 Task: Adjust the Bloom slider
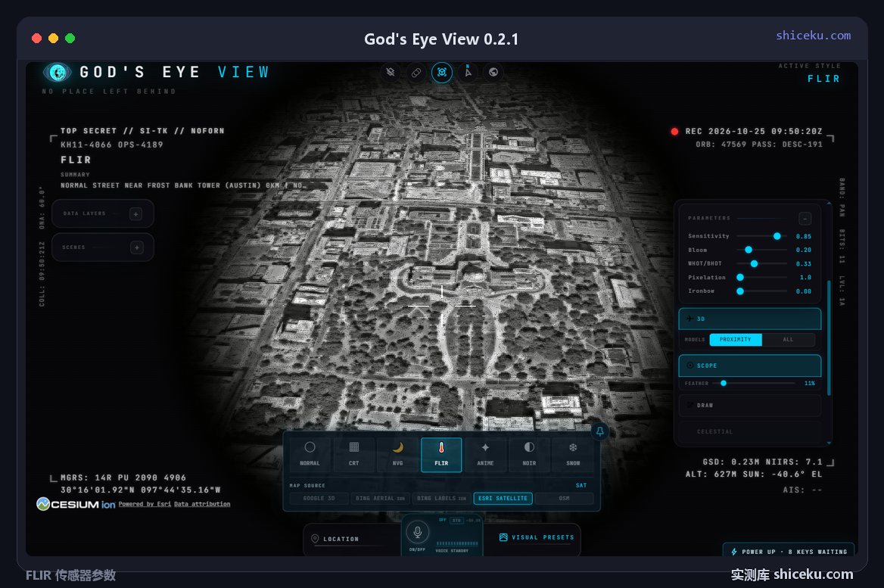761,250
